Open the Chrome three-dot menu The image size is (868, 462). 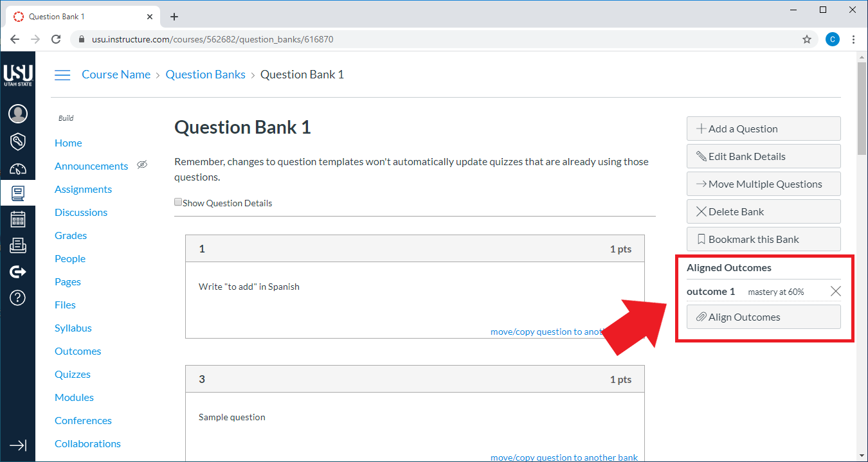[x=853, y=39]
